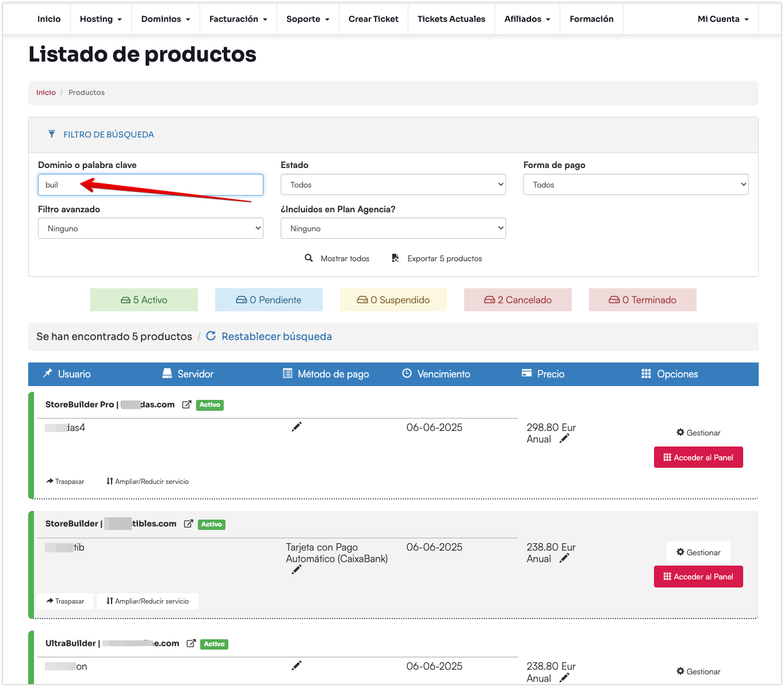Open Incluidos en Plan Agencia dropdown

pyautogui.click(x=393, y=228)
